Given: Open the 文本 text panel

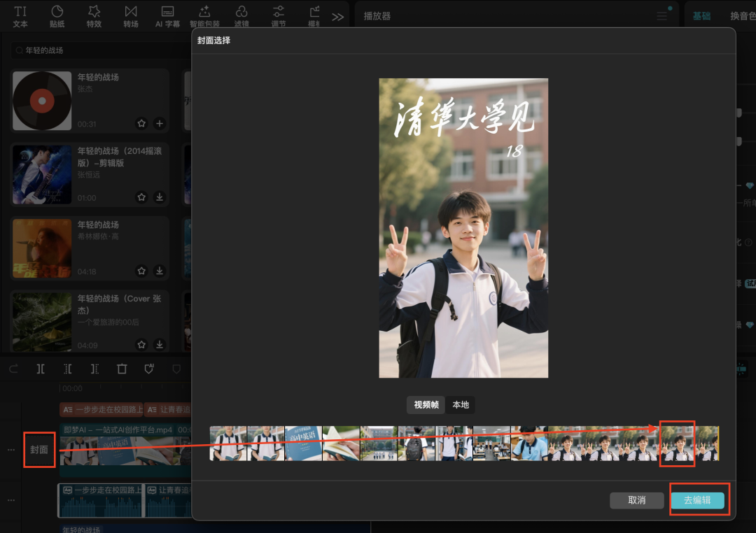Looking at the screenshot, I should tap(20, 15).
